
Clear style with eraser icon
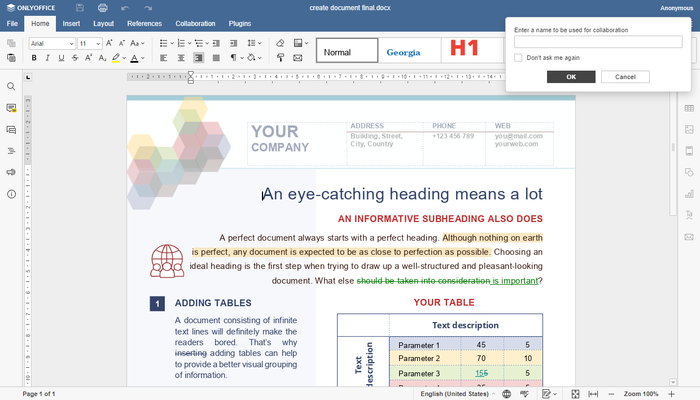point(280,43)
